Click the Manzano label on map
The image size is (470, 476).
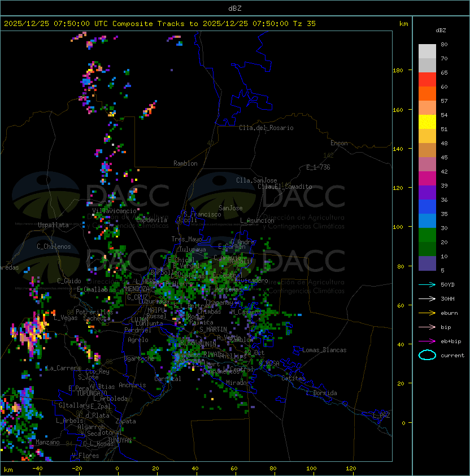pyautogui.click(x=47, y=442)
